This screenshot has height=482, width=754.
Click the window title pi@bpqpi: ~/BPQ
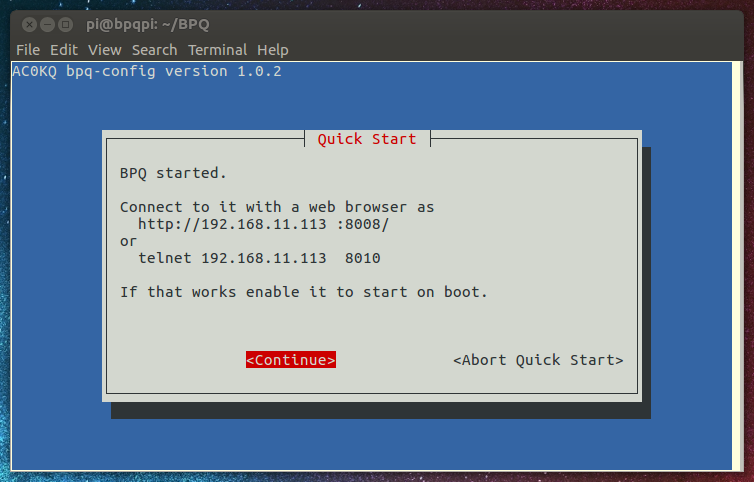pos(148,24)
